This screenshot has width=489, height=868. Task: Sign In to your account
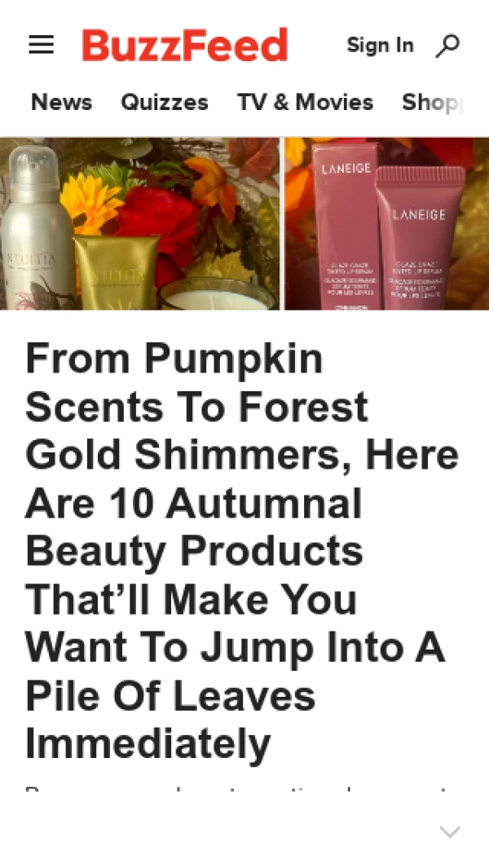click(380, 45)
